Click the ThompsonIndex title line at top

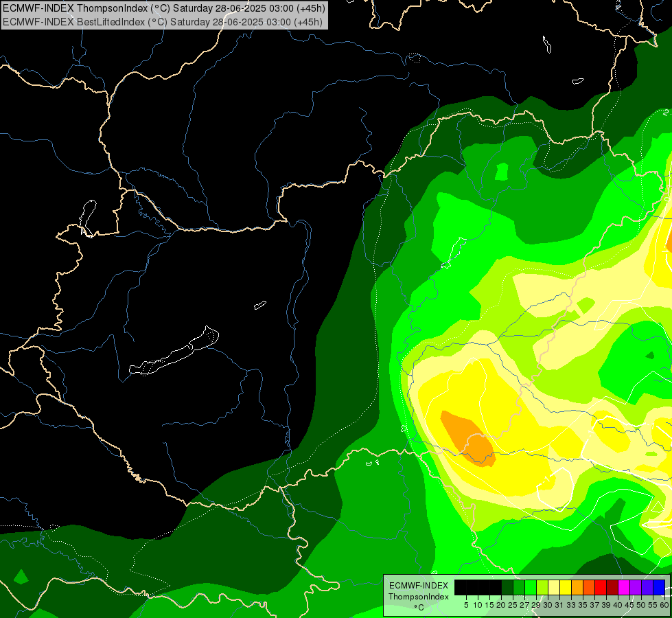pos(164,8)
